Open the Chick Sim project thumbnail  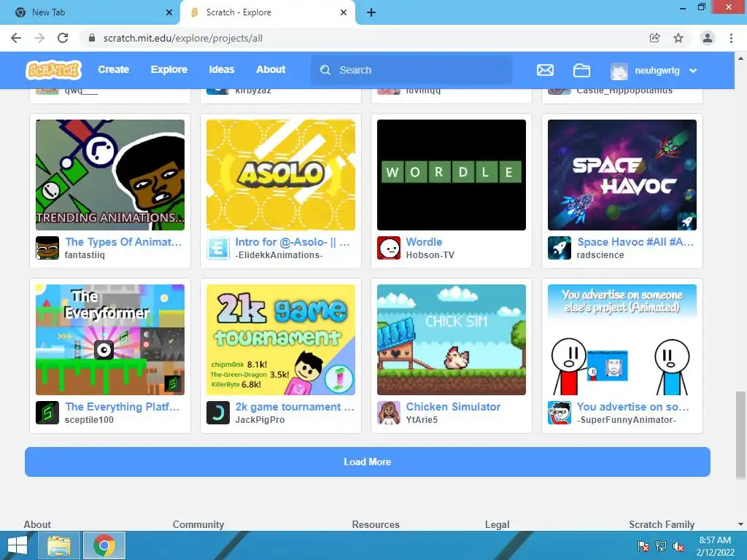(451, 340)
